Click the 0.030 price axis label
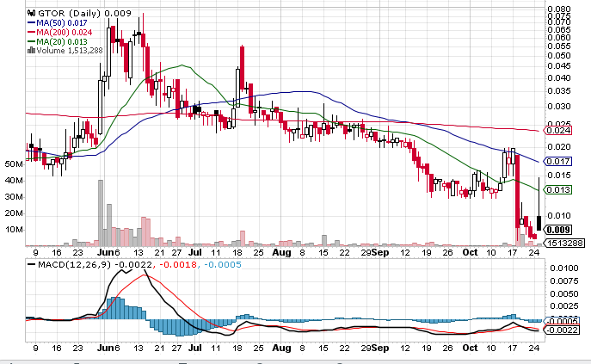The image size is (591, 364). point(559,107)
